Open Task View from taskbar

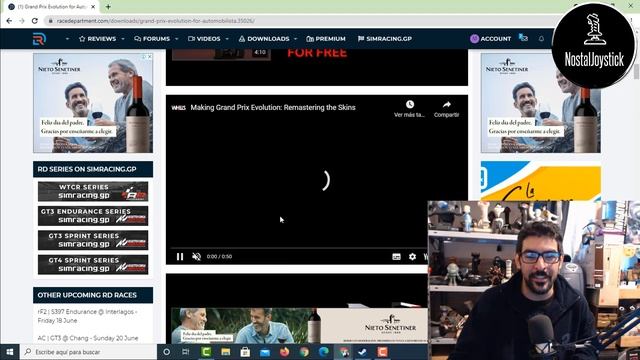point(186,352)
